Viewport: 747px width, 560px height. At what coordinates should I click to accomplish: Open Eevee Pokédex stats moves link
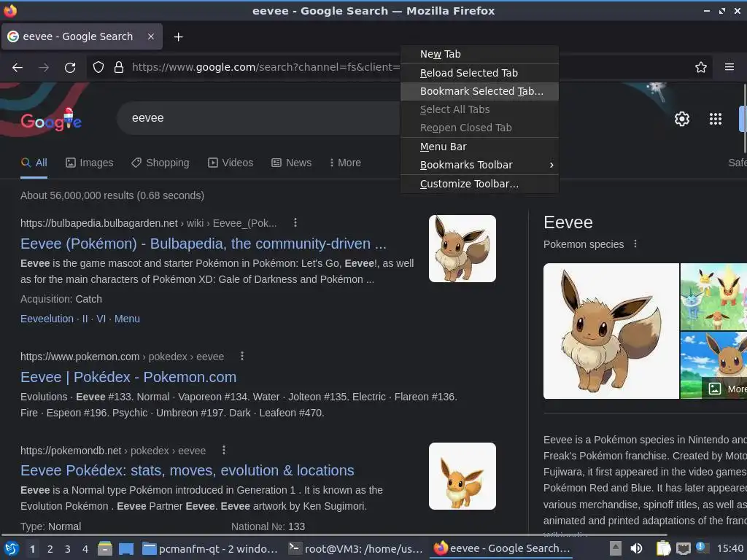point(187,470)
